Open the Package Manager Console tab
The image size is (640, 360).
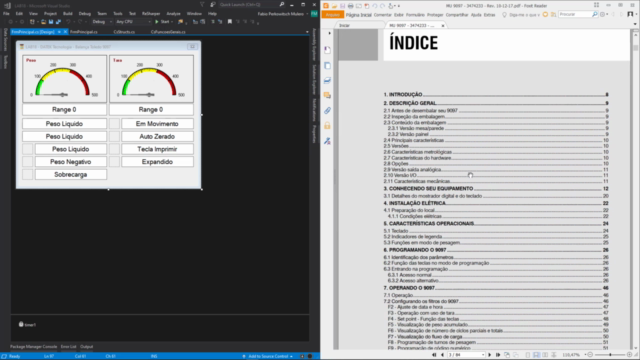33,347
